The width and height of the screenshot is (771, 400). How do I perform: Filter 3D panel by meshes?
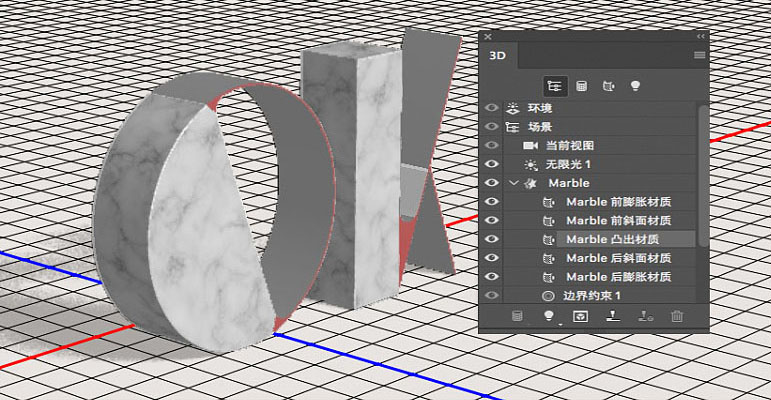pyautogui.click(x=581, y=87)
